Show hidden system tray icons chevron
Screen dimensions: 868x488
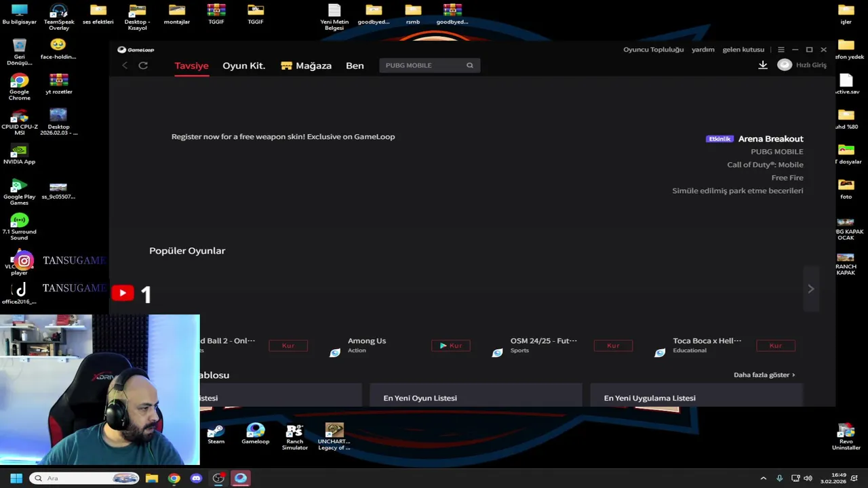pos(763,479)
